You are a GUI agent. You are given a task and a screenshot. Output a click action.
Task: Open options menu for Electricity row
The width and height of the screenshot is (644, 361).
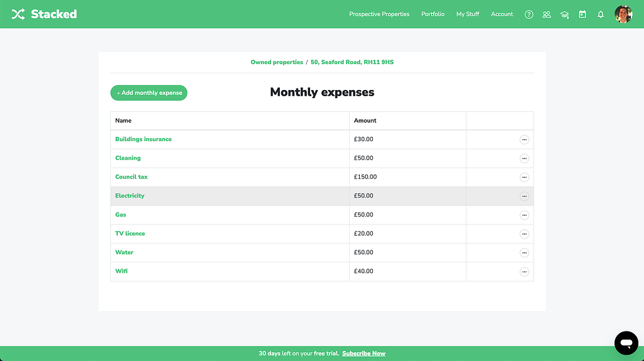coord(524,196)
